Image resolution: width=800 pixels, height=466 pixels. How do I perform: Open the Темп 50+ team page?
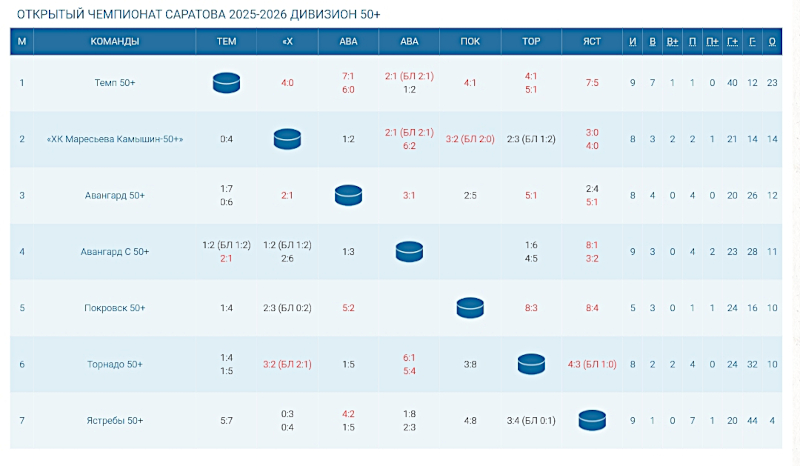pyautogui.click(x=115, y=82)
